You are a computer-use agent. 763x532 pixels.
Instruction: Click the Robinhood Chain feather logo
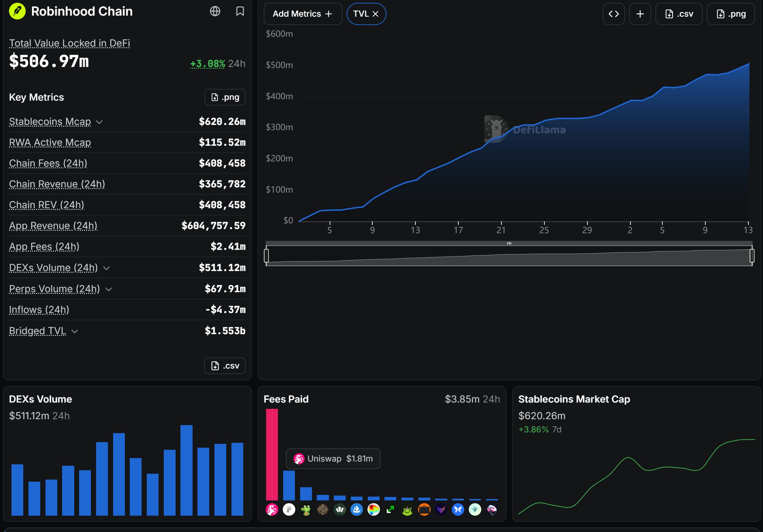17,11
